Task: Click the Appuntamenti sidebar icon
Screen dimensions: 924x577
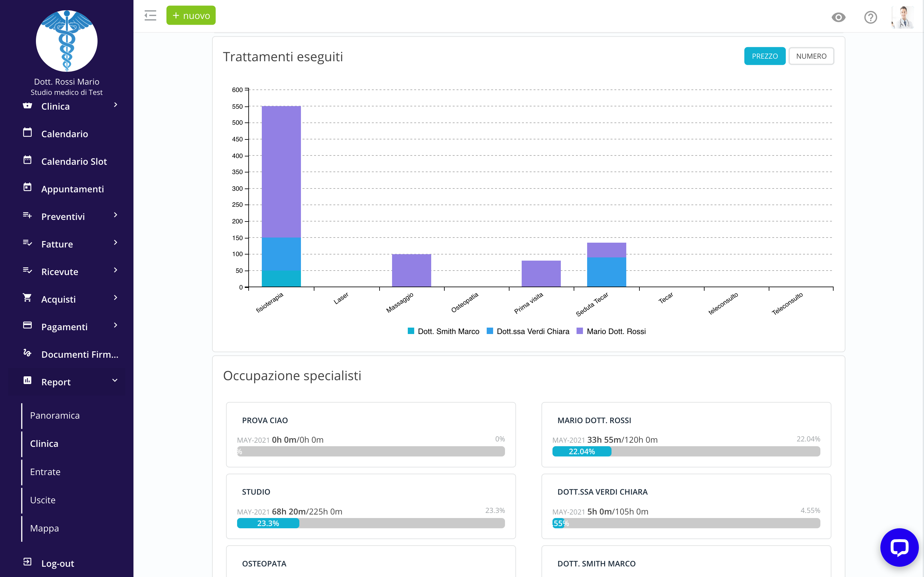Action: coord(28,188)
